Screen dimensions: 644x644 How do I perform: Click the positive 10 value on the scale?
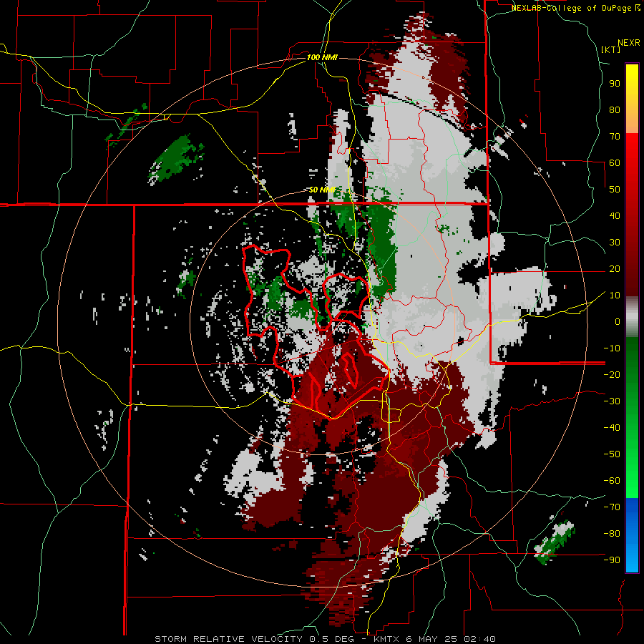615,296
